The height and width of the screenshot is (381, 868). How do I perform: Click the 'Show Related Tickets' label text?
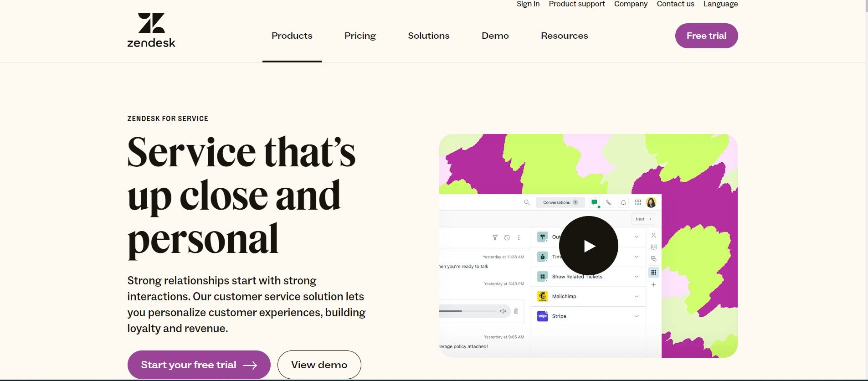point(577,277)
